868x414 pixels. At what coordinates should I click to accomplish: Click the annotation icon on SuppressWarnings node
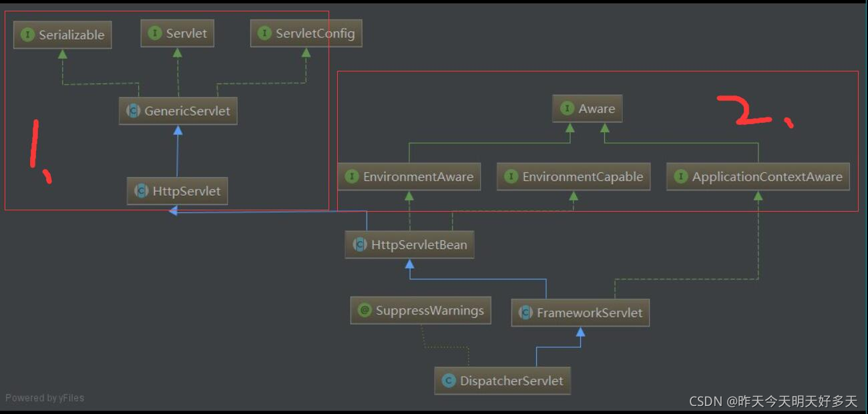364,310
